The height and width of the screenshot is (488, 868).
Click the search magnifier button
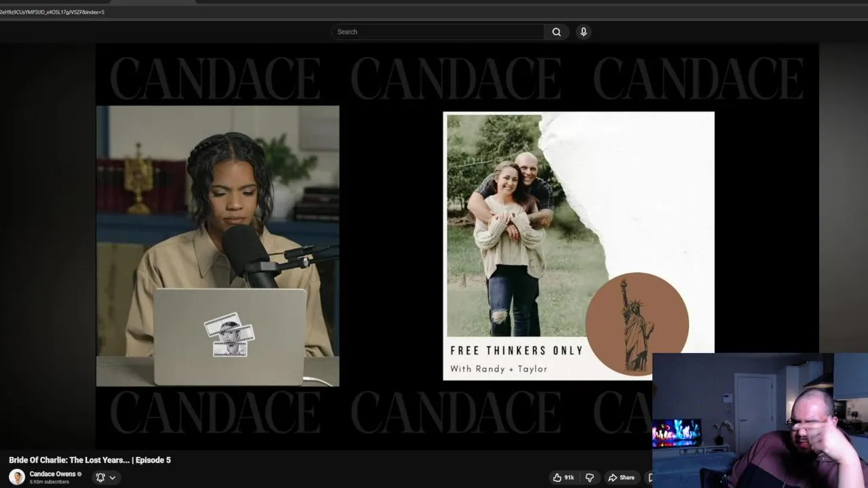coord(556,32)
